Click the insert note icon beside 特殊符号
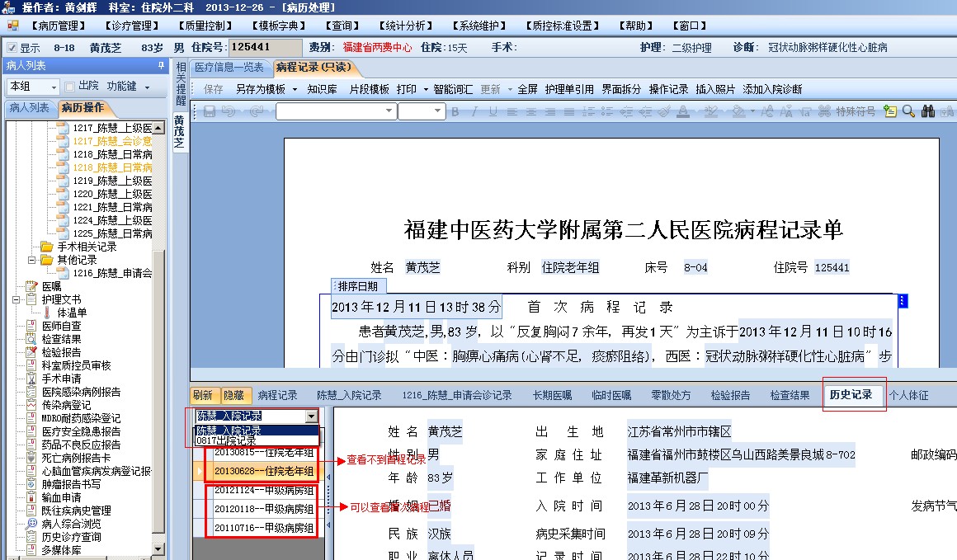The image size is (957, 560). [x=890, y=111]
